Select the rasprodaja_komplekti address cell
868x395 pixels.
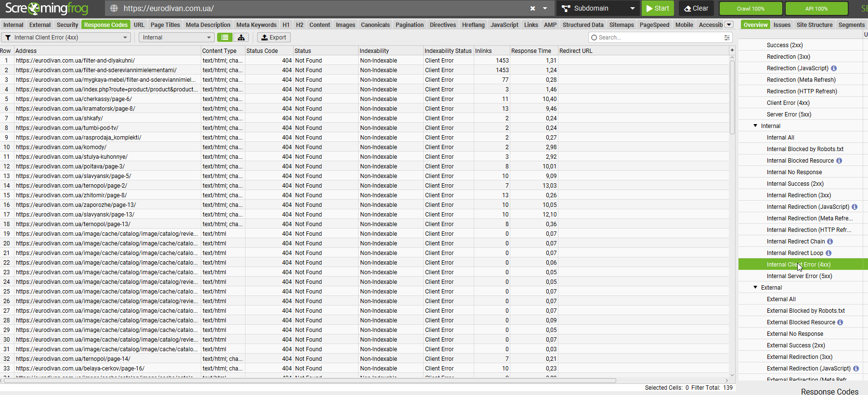pyautogui.click(x=107, y=138)
